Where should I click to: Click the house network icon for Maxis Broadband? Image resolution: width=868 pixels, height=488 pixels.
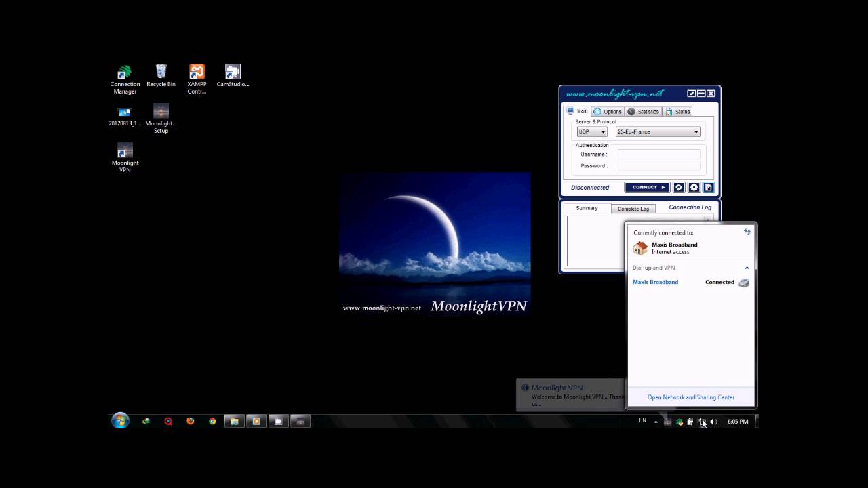640,248
